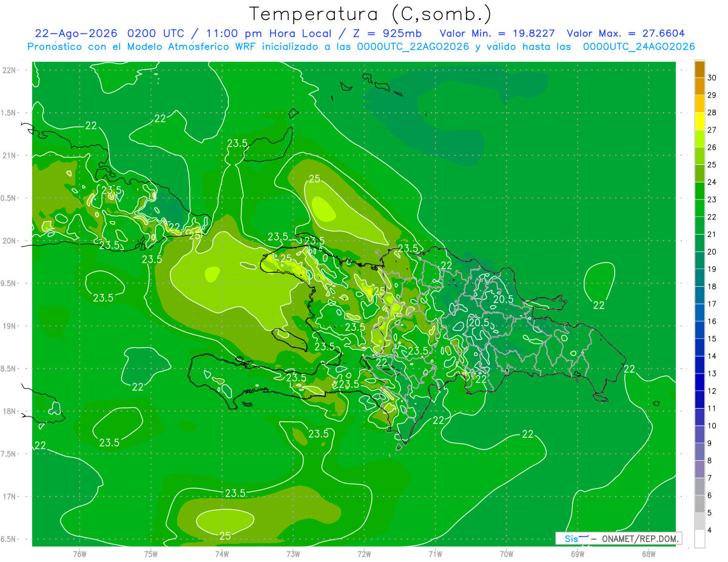Click the "19N" latitude axis label

pyautogui.click(x=9, y=326)
